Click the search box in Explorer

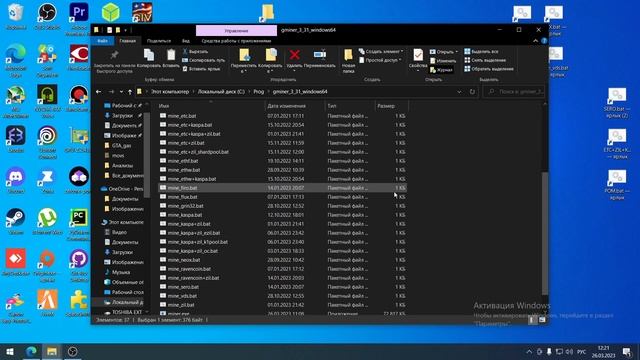tap(514, 92)
